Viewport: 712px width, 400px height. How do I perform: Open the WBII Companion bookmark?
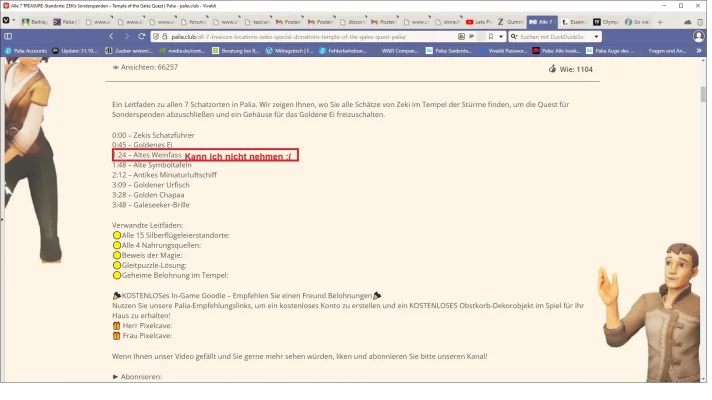pyautogui.click(x=395, y=51)
